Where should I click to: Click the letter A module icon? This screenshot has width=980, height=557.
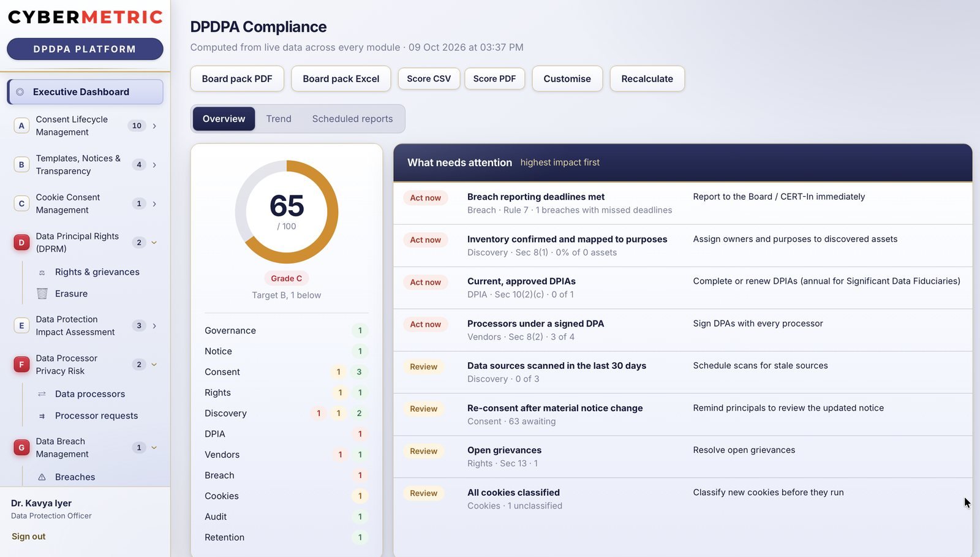coord(21,126)
